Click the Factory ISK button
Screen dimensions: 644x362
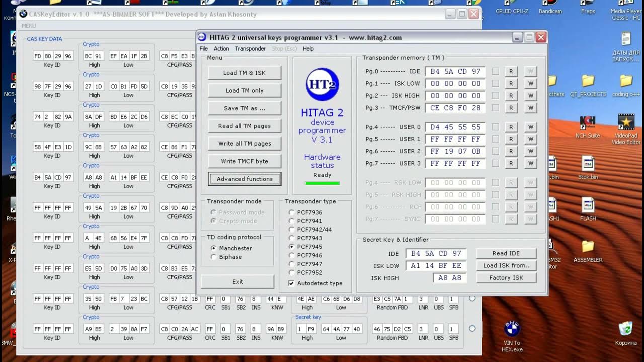click(506, 278)
